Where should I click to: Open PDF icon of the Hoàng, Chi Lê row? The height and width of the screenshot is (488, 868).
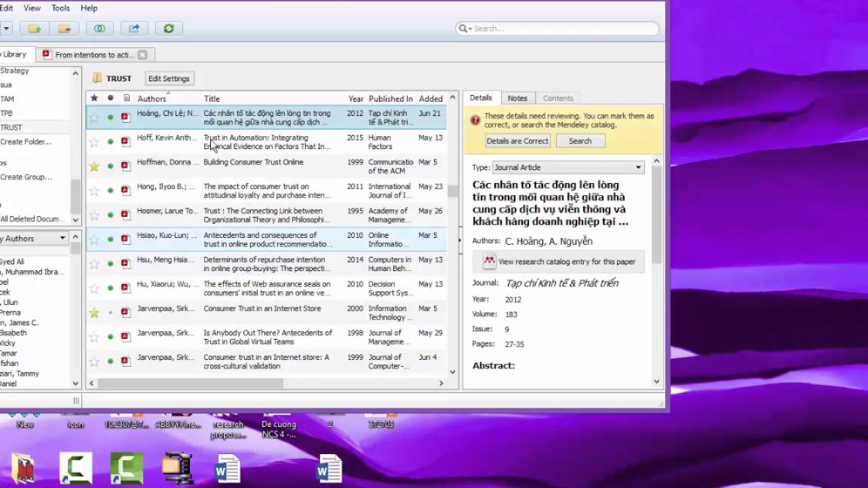tap(125, 117)
